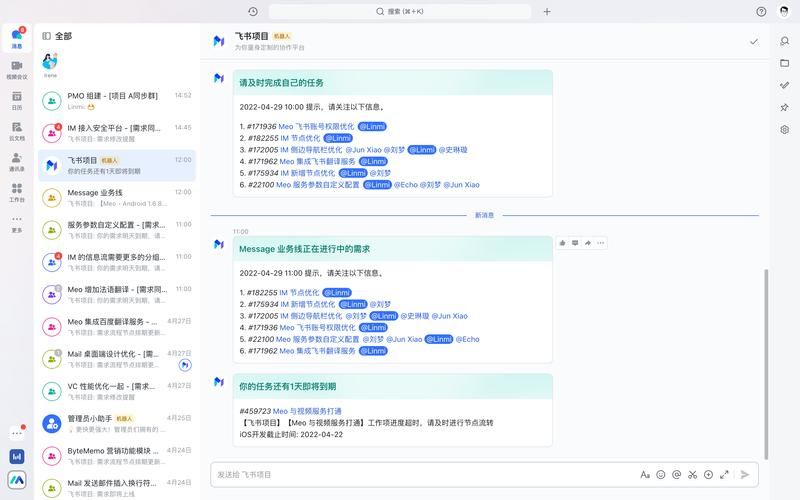The image size is (800, 500).
Task: Open the Calendar in the sidebar
Action: click(17, 101)
